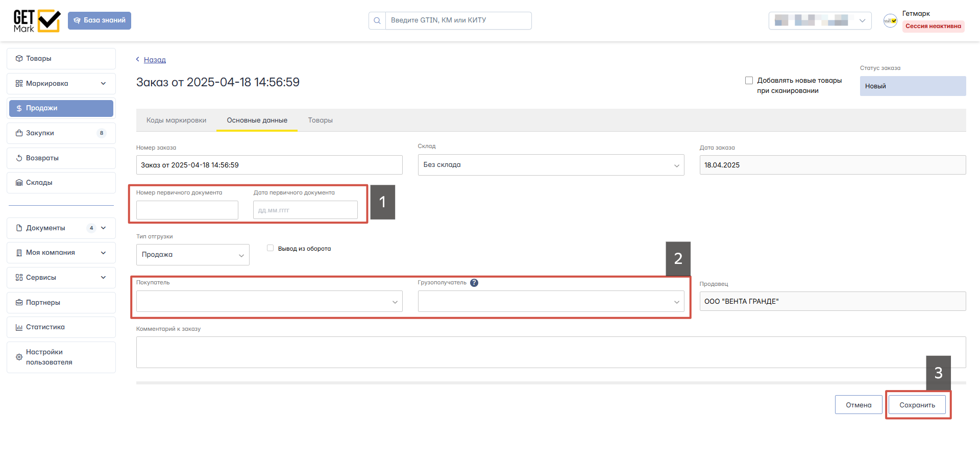The width and height of the screenshot is (980, 462).
Task: Expand the Маркировка sidebar section
Action: tap(103, 84)
